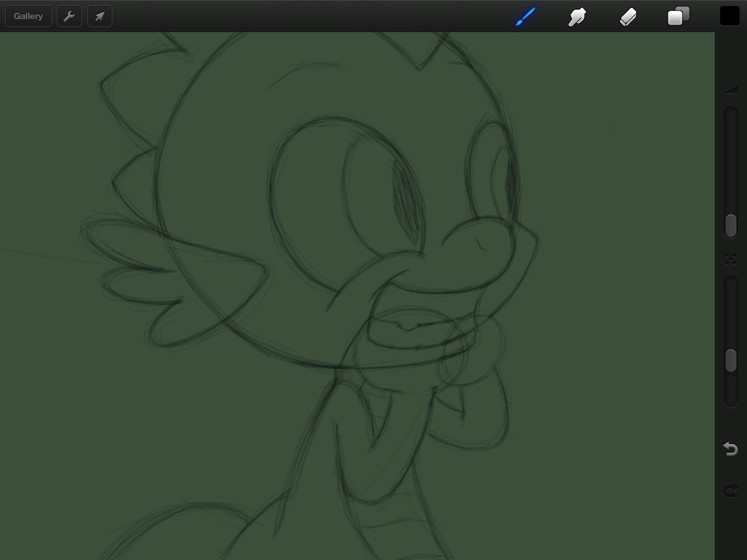Redo the undone stroke

coord(730,490)
